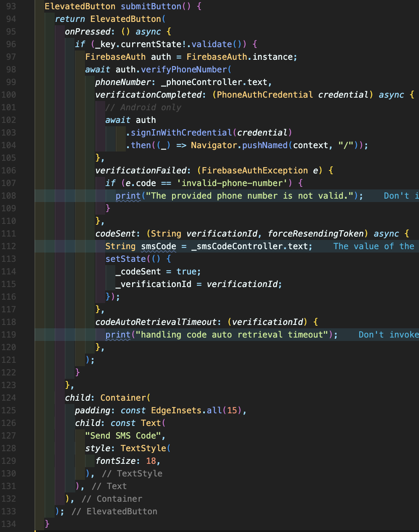Click line number 93 in the gutter
Image resolution: width=419 pixels, height=532 pixels.
[x=11, y=6]
